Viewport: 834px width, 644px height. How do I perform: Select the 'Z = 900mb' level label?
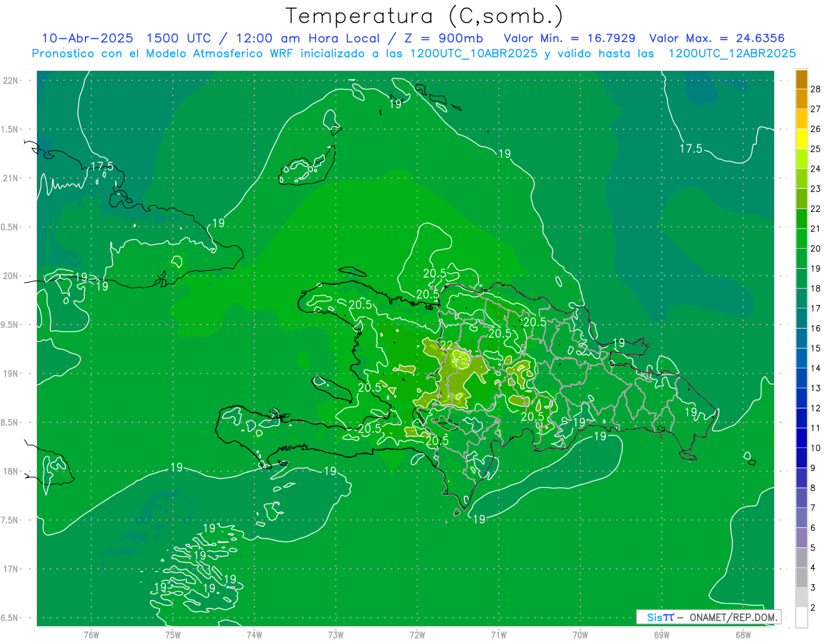point(443,38)
